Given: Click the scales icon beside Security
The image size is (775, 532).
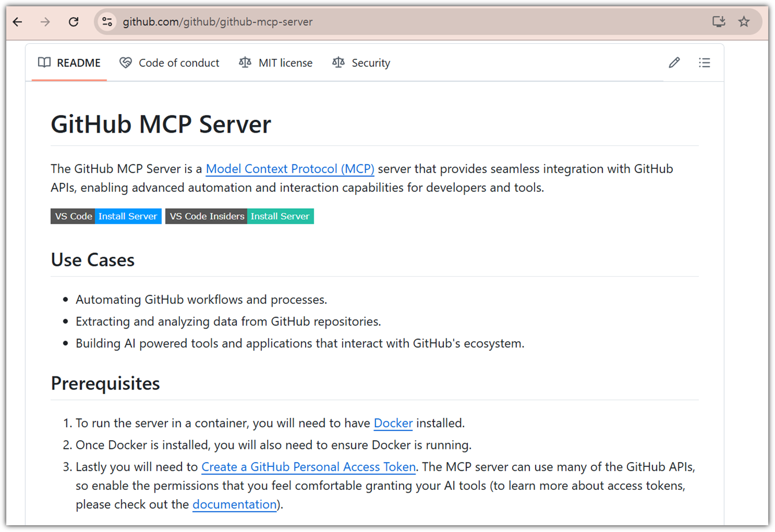Looking at the screenshot, I should [338, 63].
